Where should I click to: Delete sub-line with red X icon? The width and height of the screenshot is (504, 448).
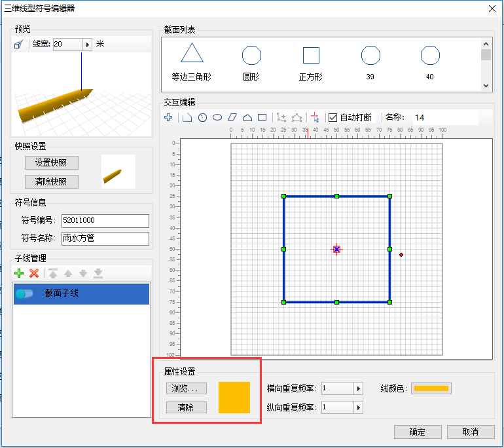pos(34,273)
